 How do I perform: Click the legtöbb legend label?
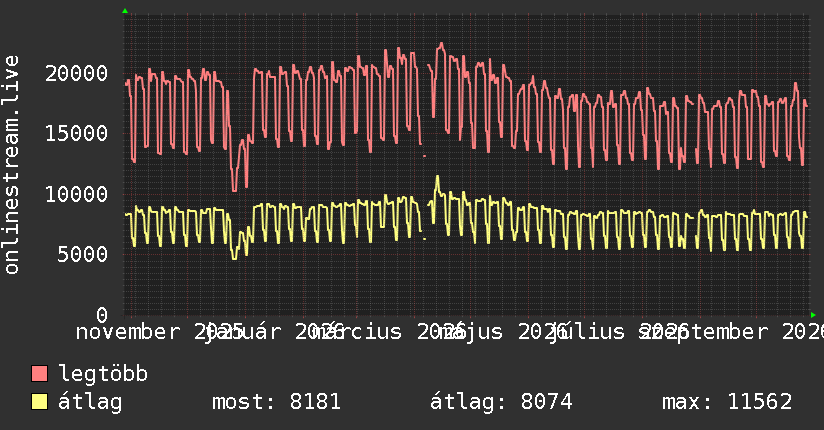(x=103, y=373)
